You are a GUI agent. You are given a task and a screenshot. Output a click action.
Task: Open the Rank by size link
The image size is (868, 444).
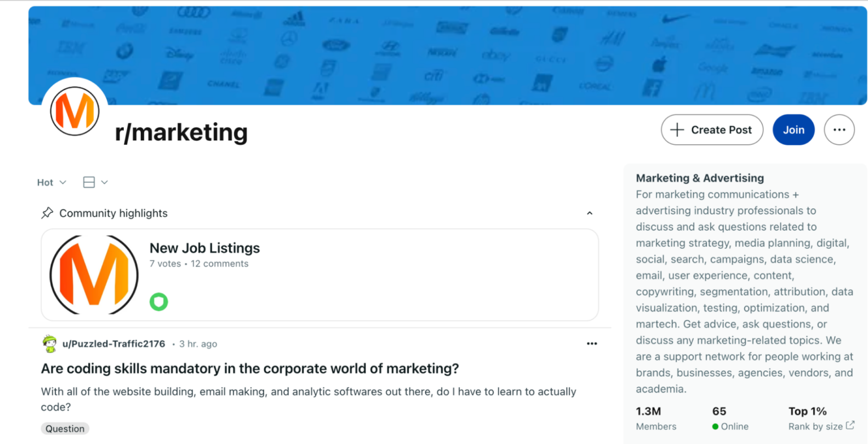point(815,426)
